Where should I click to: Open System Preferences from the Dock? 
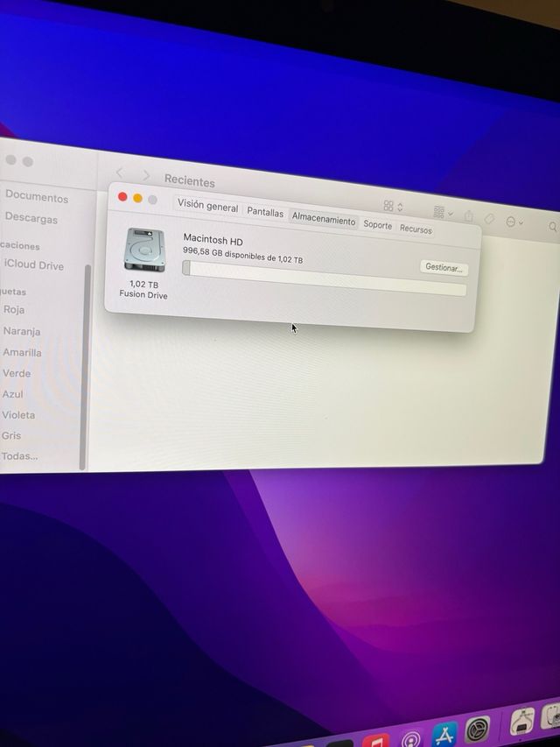click(478, 729)
